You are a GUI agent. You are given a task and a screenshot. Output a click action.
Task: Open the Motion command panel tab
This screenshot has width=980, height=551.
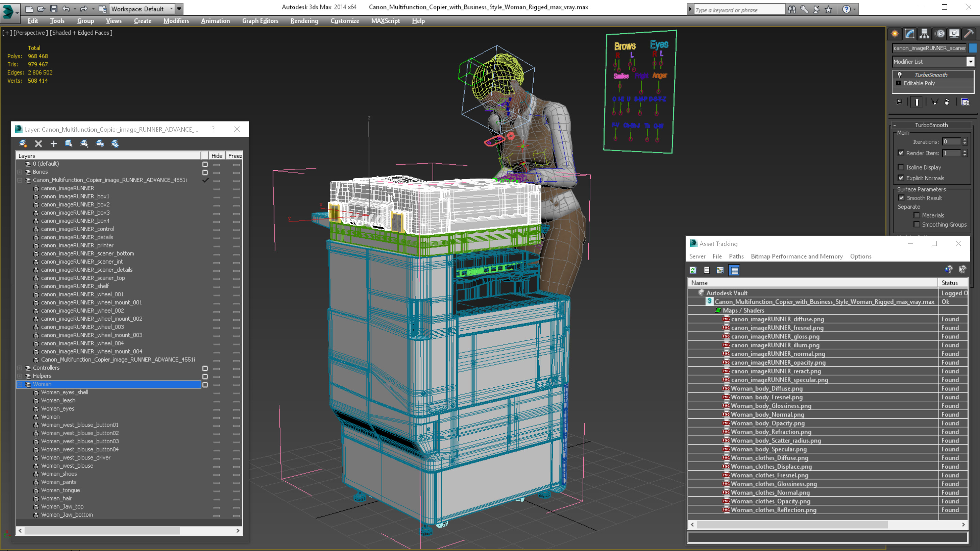[940, 34]
